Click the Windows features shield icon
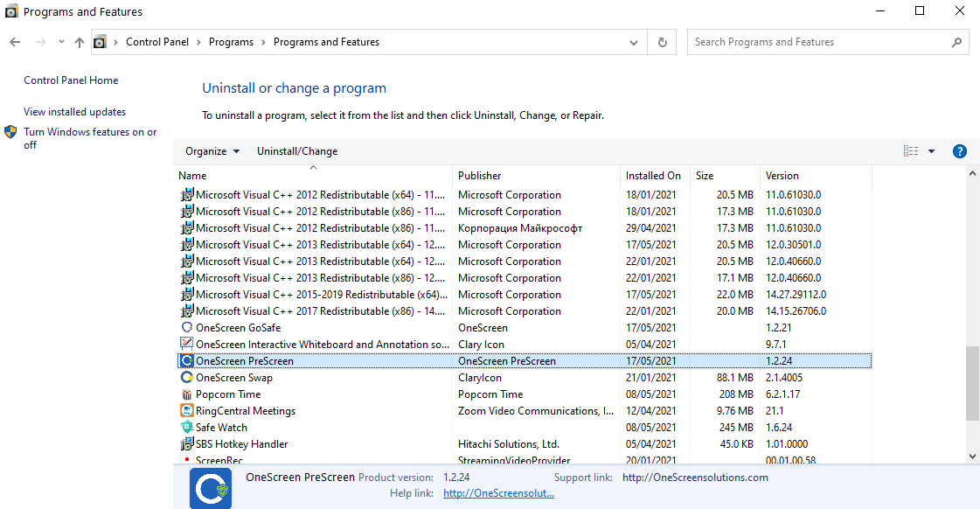Image resolution: width=980 pixels, height=509 pixels. click(x=10, y=132)
